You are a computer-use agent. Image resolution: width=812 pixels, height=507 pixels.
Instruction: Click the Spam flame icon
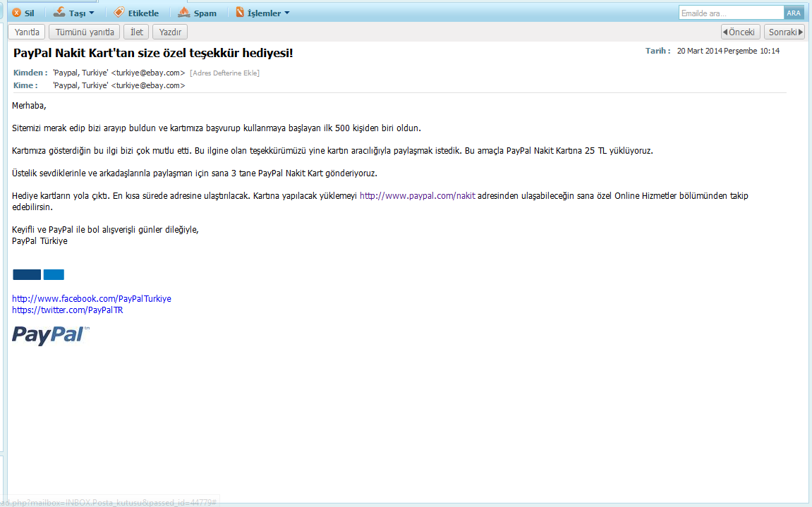click(x=184, y=12)
